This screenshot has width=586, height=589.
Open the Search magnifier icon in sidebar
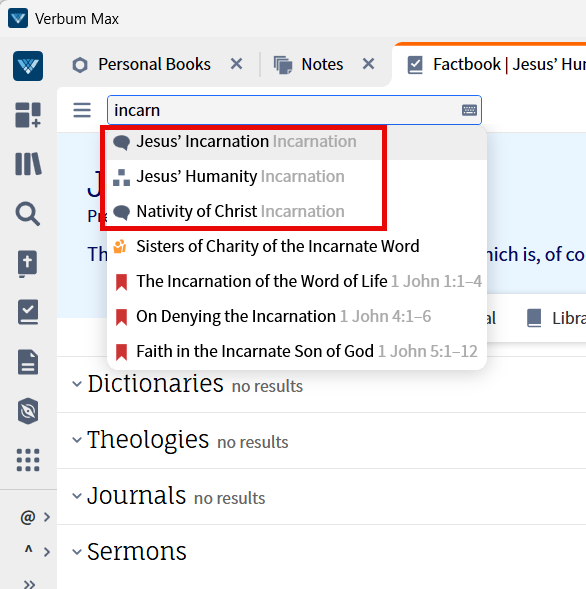[x=28, y=214]
